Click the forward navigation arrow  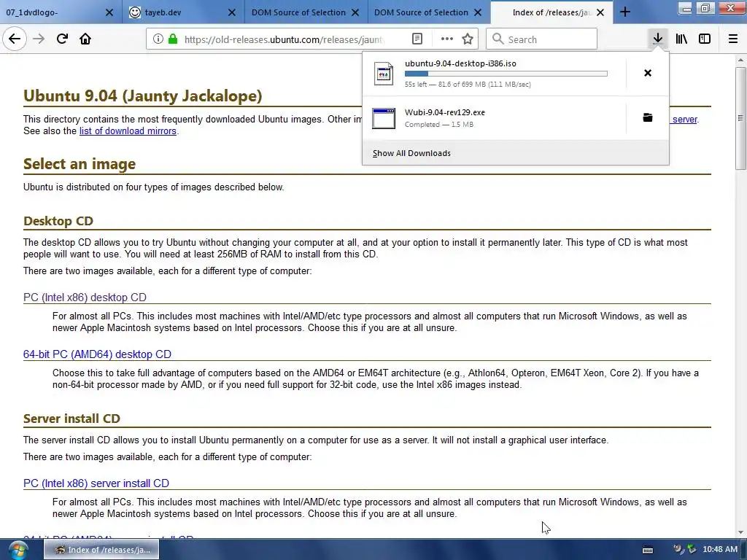(x=39, y=39)
